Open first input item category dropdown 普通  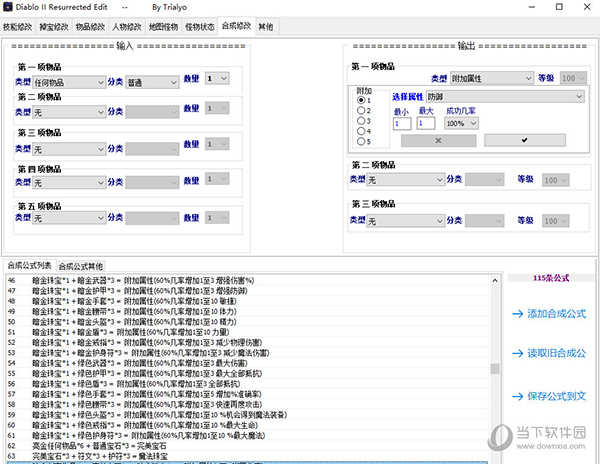pyautogui.click(x=152, y=82)
